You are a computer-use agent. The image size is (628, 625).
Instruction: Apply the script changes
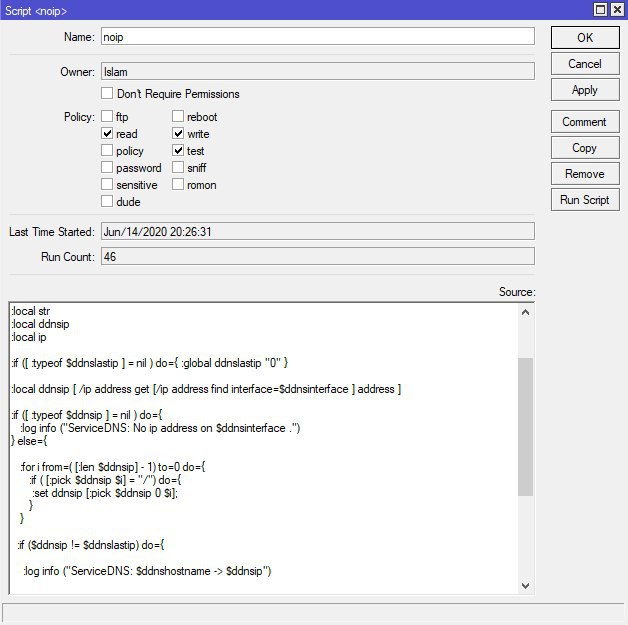tap(585, 90)
